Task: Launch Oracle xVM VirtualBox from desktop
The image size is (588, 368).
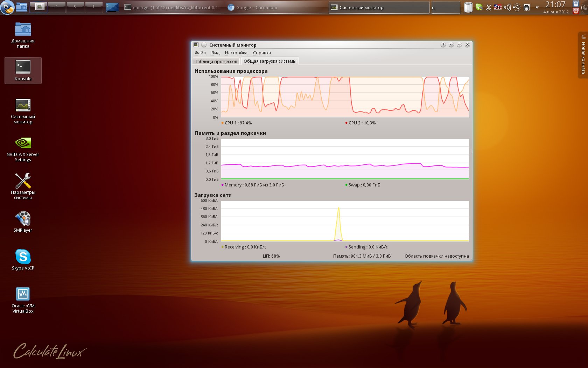Action: point(23,300)
